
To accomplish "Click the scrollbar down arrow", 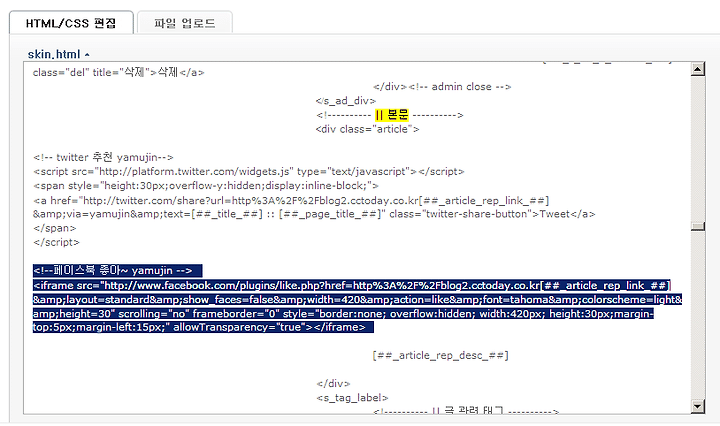I will point(698,406).
